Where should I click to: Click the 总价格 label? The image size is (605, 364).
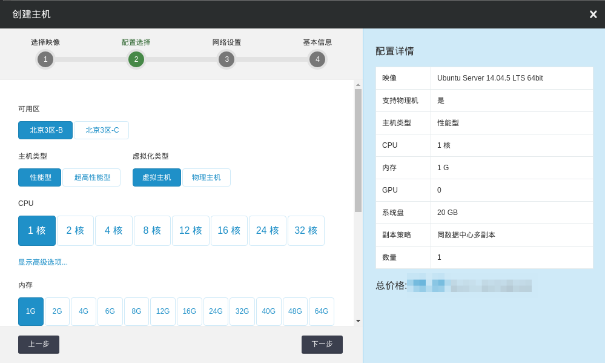tap(391, 286)
